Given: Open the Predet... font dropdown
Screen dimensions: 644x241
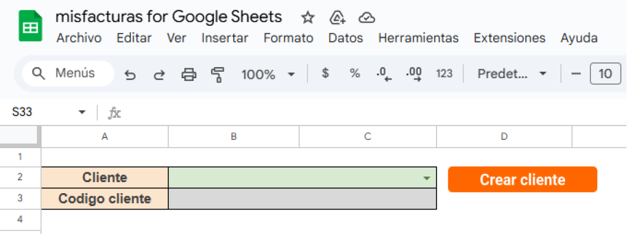Looking at the screenshot, I should (512, 74).
